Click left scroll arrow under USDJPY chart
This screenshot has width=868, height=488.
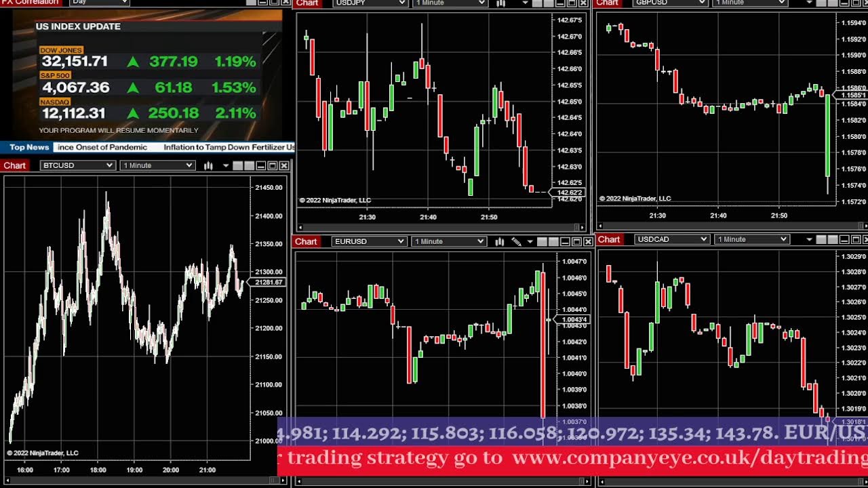(x=300, y=227)
